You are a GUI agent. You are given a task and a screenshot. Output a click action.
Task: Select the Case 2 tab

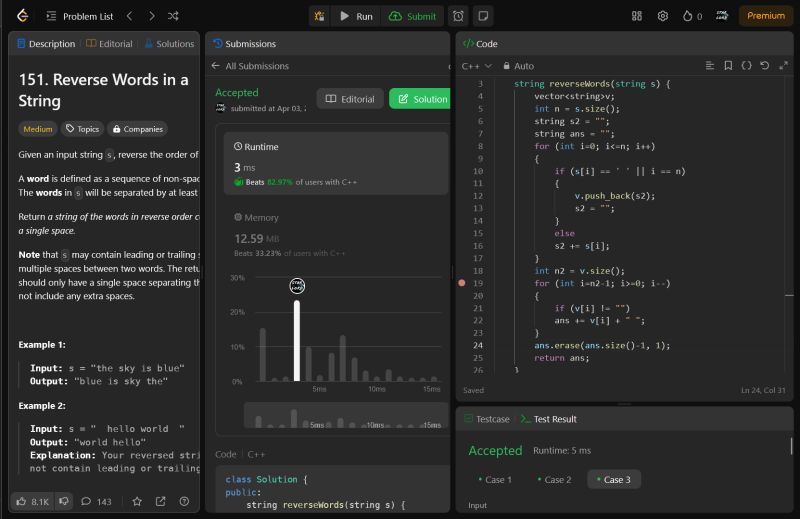click(x=553, y=480)
